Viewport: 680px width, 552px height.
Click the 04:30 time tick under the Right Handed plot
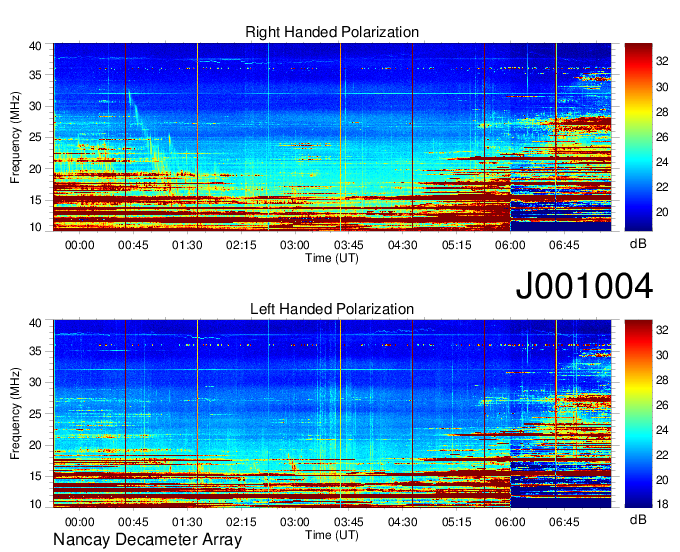tap(403, 245)
